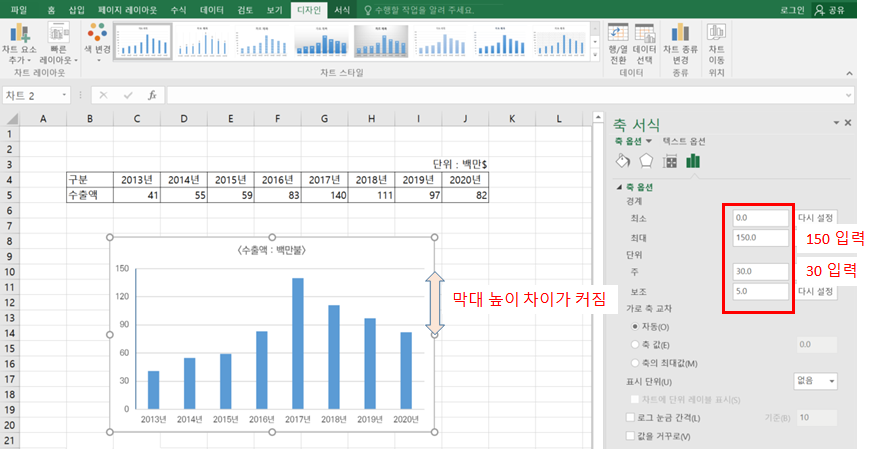Collapse the Axis Options (축 옵션) section triangle
This screenshot has width=877, height=449.
(619, 187)
